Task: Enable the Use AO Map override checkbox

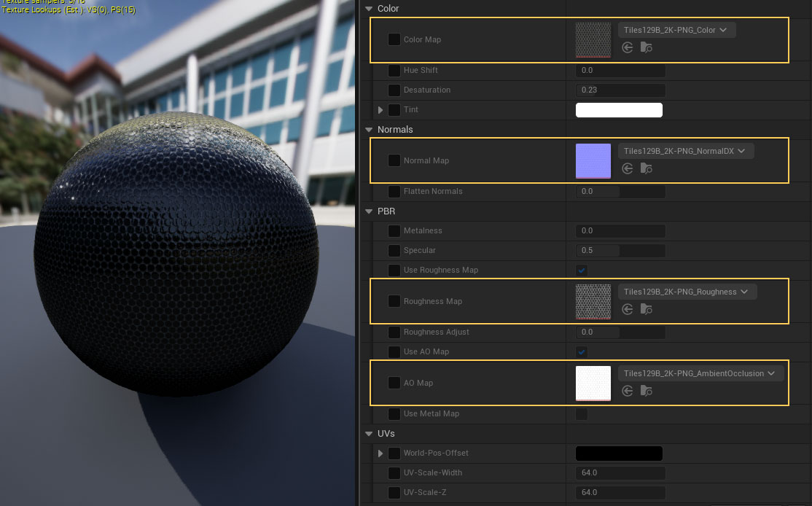Action: tap(394, 352)
